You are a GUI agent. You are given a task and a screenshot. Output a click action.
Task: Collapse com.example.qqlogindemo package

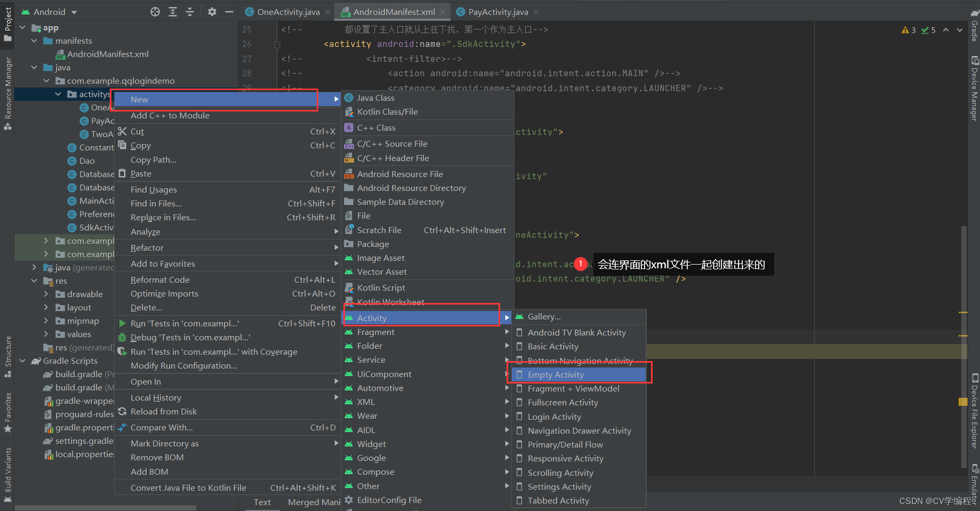[x=46, y=81]
